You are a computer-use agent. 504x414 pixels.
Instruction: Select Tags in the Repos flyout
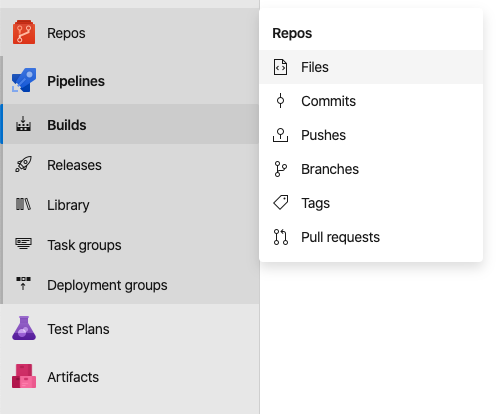click(x=371, y=203)
